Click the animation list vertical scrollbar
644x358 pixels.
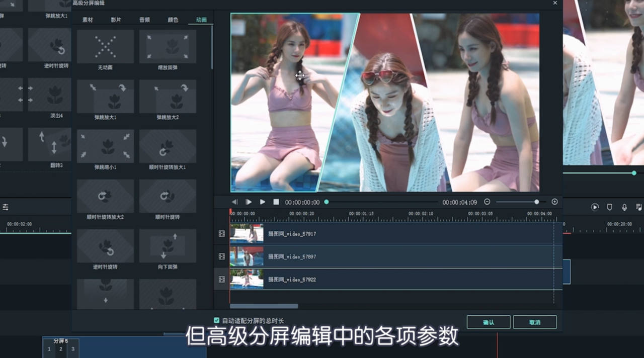(x=212, y=48)
